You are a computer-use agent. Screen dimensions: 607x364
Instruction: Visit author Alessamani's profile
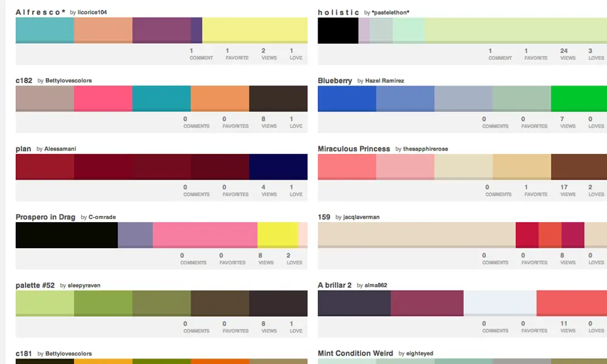60,149
